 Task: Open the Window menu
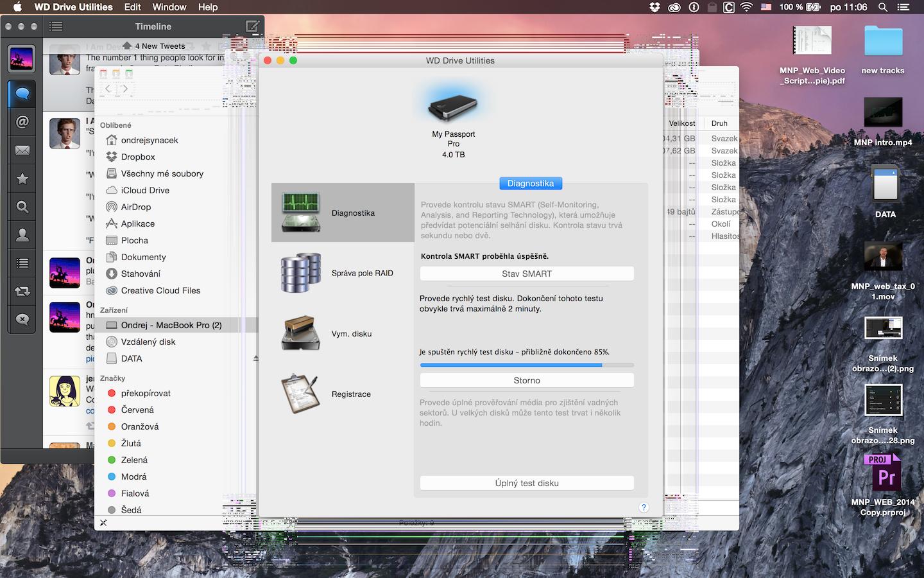(169, 7)
